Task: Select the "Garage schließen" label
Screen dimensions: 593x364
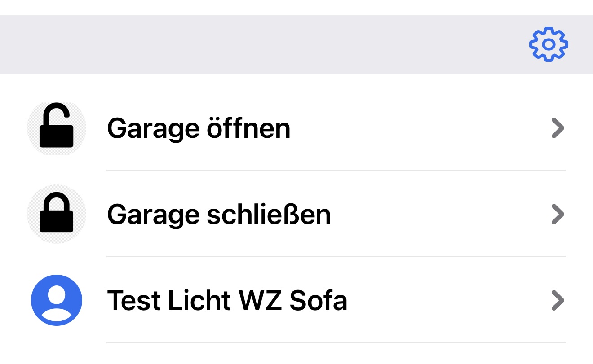Action: (x=219, y=215)
